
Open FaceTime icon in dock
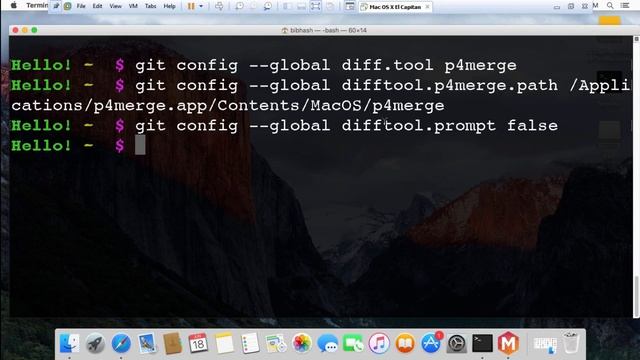pyautogui.click(x=353, y=343)
